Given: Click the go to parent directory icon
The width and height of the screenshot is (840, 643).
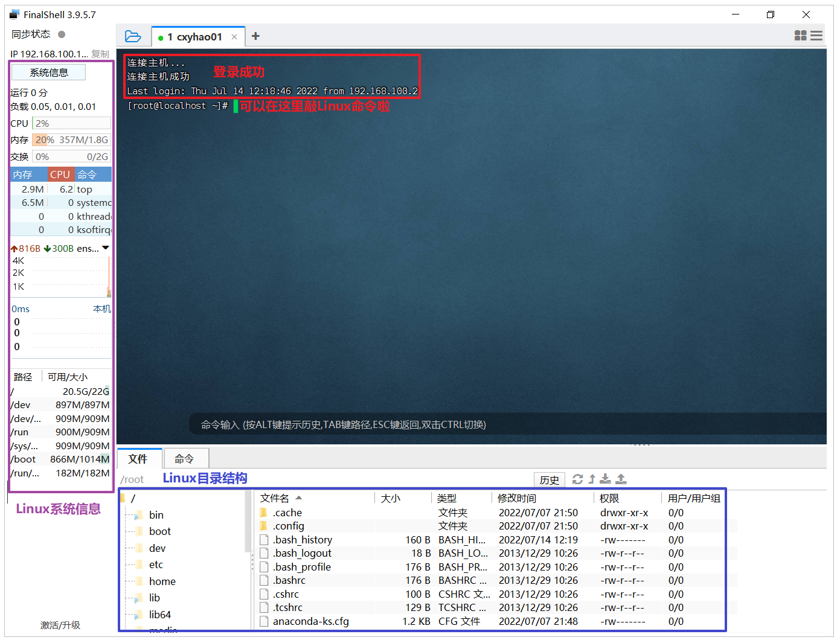Looking at the screenshot, I should pos(591,479).
